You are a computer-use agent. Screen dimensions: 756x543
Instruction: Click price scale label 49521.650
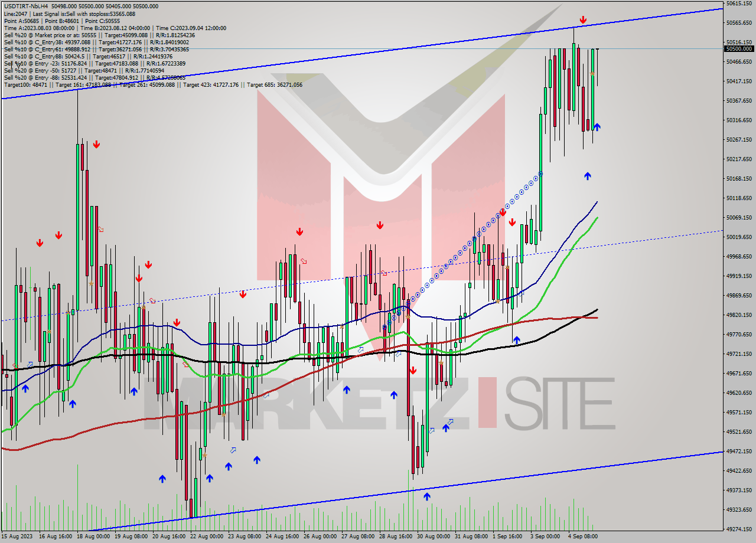tap(739, 431)
